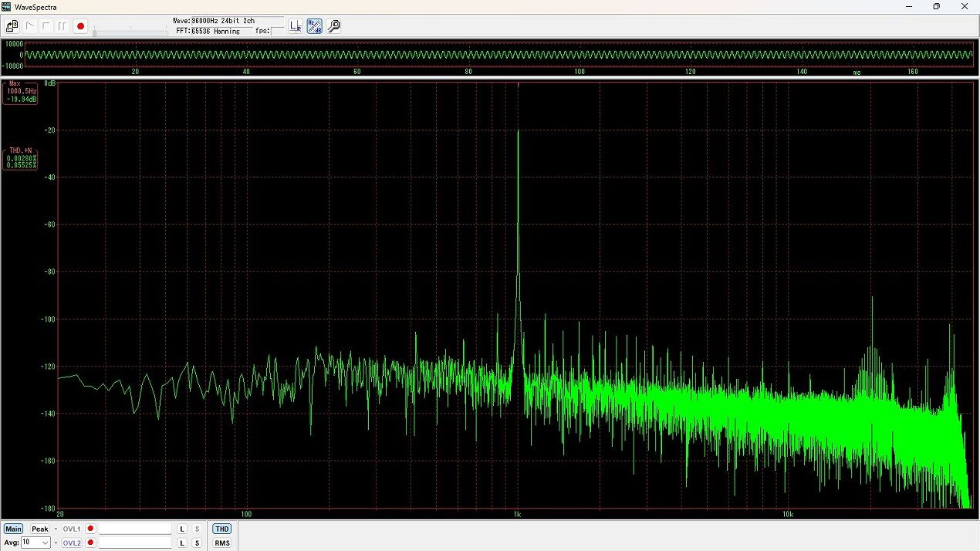Viewport: 980px width, 551px height.
Task: Click the red capture button for OVL2
Action: click(90, 543)
